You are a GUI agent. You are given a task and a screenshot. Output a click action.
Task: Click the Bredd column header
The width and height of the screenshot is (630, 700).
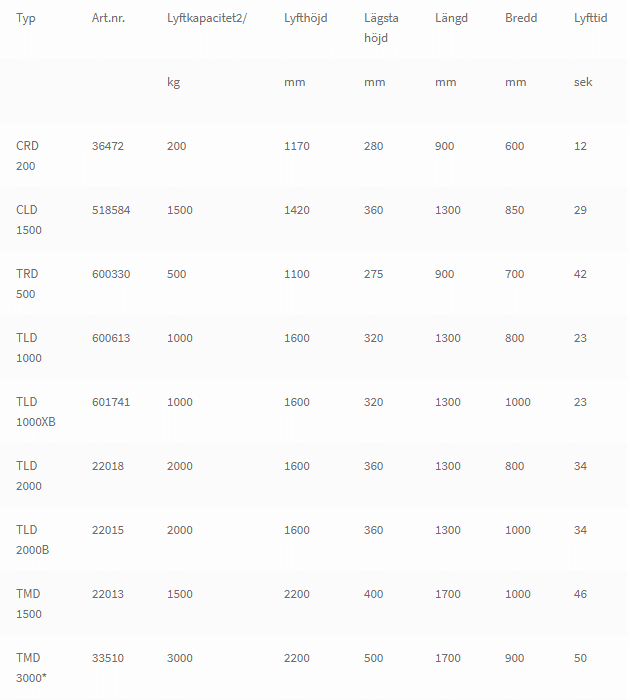(521, 18)
